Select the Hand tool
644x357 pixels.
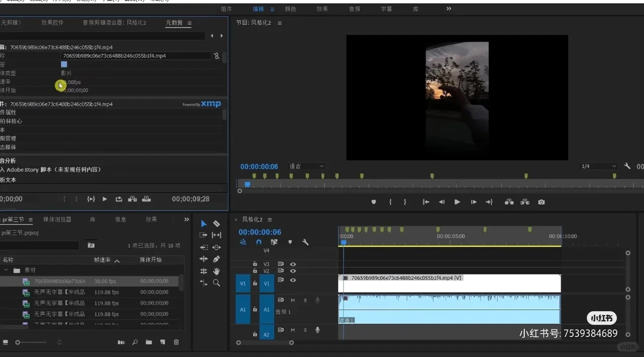tap(216, 271)
